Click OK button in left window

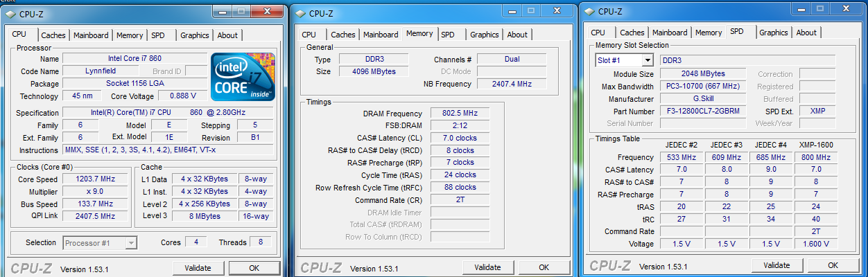tap(254, 268)
